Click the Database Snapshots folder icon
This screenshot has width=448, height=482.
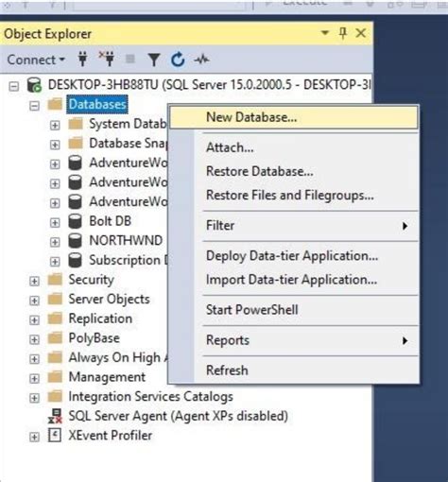click(x=76, y=144)
